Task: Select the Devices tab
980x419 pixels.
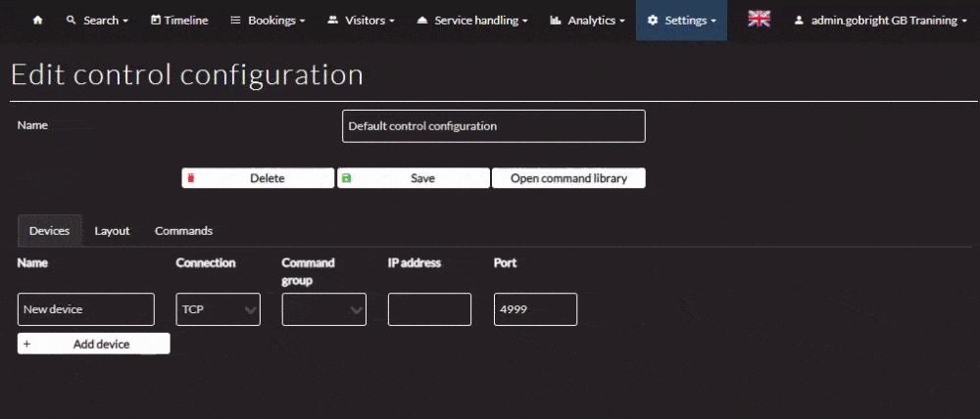Action: coord(49,231)
